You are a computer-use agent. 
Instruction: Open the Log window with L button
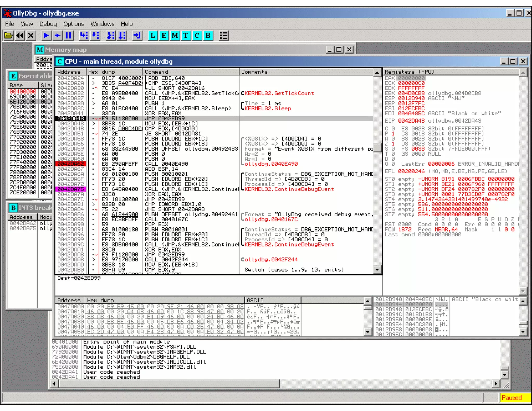point(152,35)
